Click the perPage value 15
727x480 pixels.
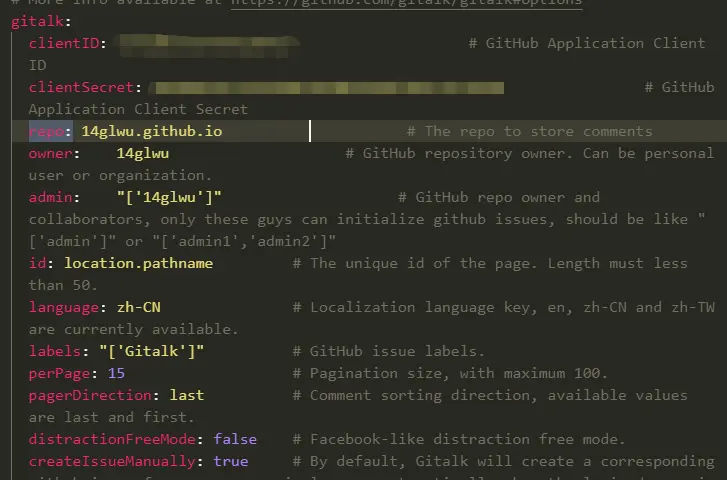click(x=116, y=373)
